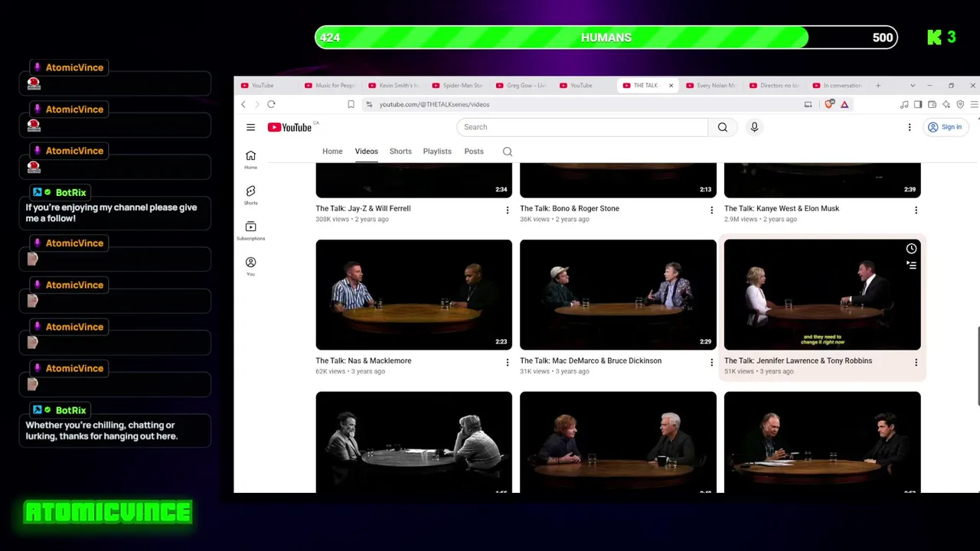Open the channel Playlists tab
980x551 pixels.
click(x=437, y=152)
